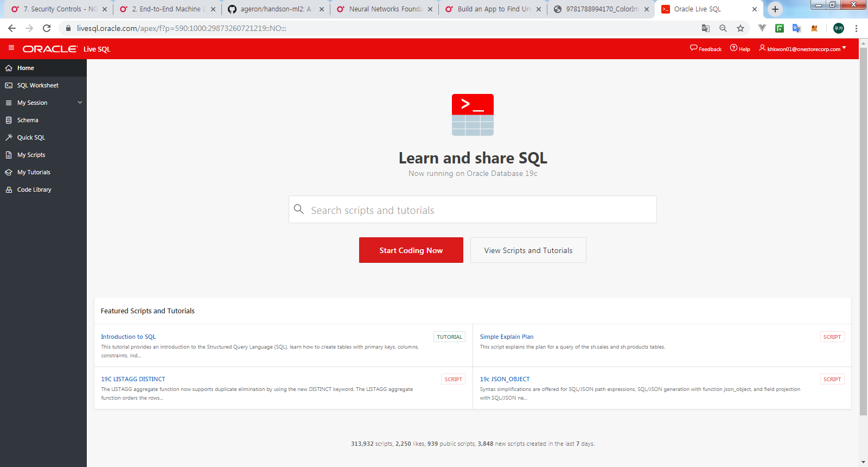
Task: Click the Feedback link in header
Action: coord(706,48)
